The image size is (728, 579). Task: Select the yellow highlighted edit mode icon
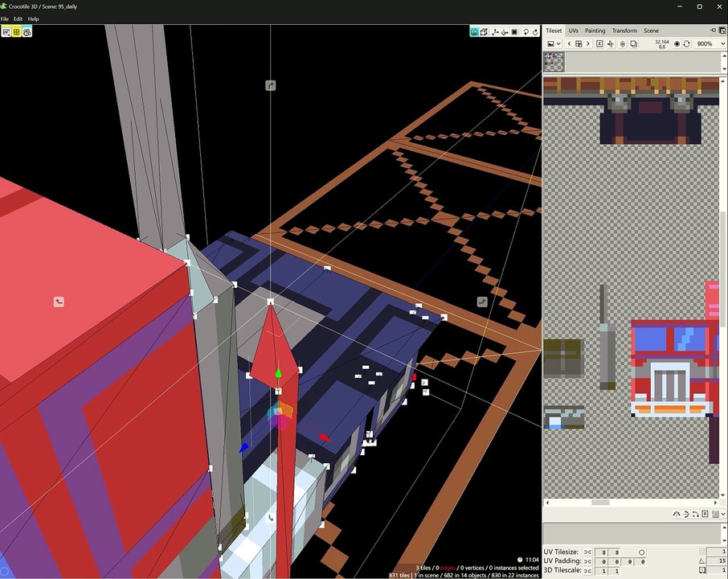(16, 32)
